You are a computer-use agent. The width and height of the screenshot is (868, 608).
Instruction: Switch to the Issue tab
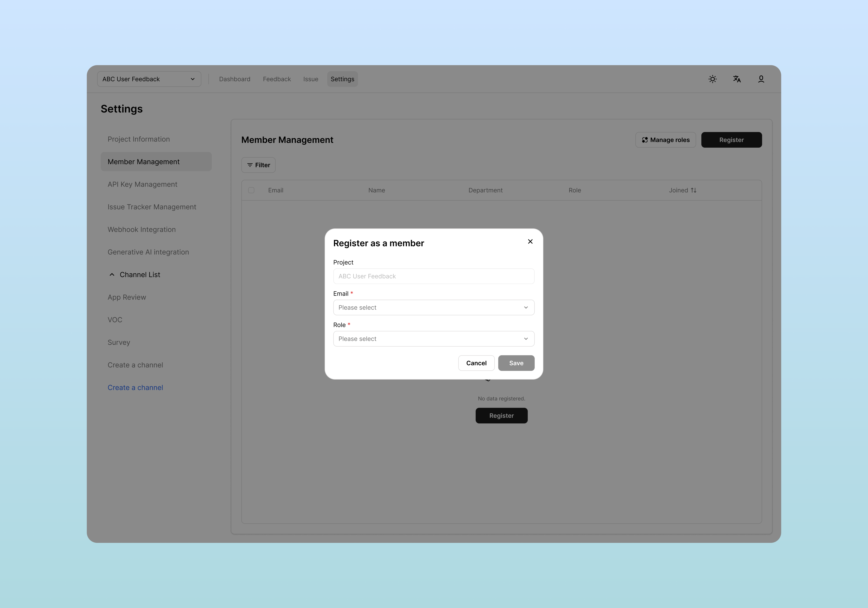(x=310, y=79)
